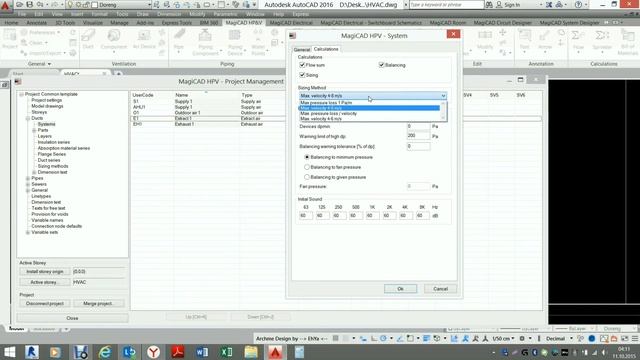The height and width of the screenshot is (360, 640).
Task: Click the customization menu icon in status bar
Action: click(x=635, y=338)
